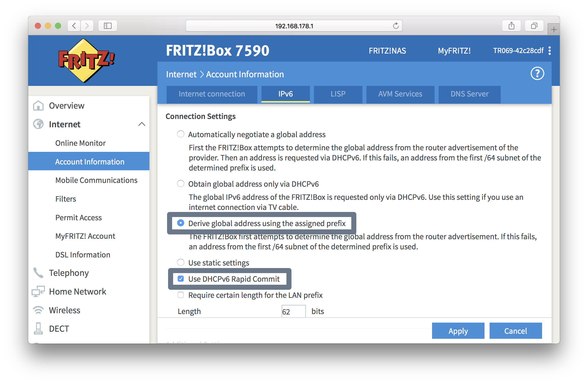The width and height of the screenshot is (588, 384).
Task: Switch to the Internet connection tab
Action: click(x=212, y=94)
